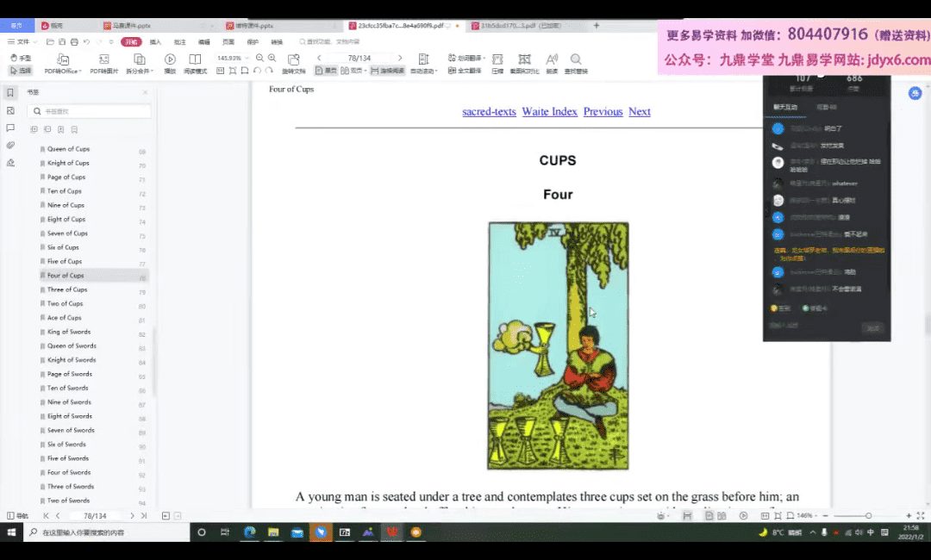931x560 pixels.
Task: Open the find and replace tool
Action: [576, 59]
